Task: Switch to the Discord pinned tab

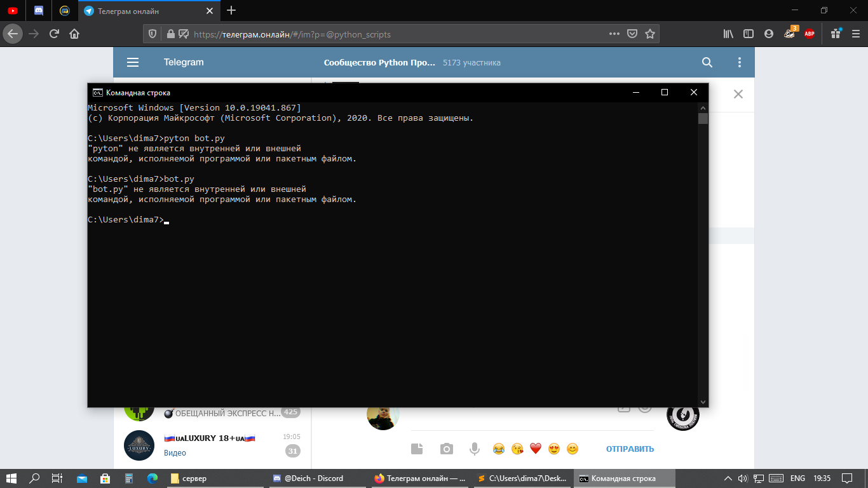Action: pyautogui.click(x=38, y=11)
